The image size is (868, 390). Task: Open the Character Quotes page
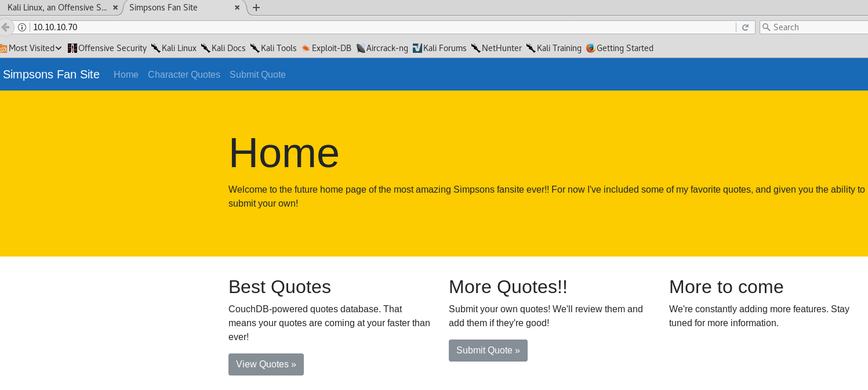click(184, 74)
